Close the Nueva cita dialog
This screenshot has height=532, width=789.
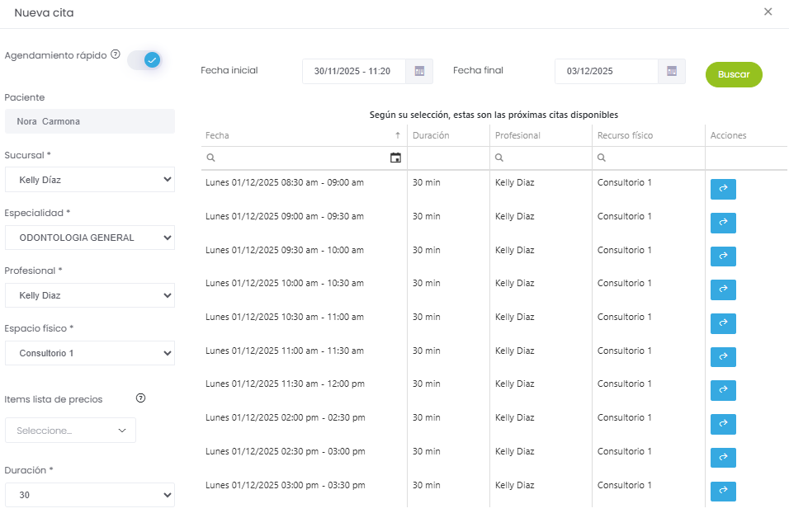click(x=768, y=12)
